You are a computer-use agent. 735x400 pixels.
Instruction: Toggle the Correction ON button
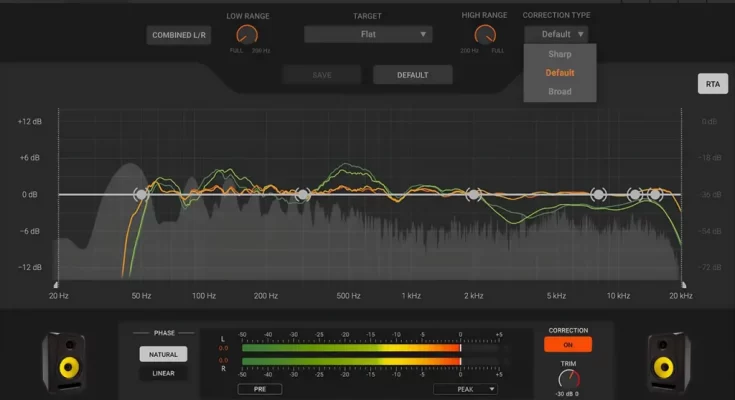click(568, 344)
